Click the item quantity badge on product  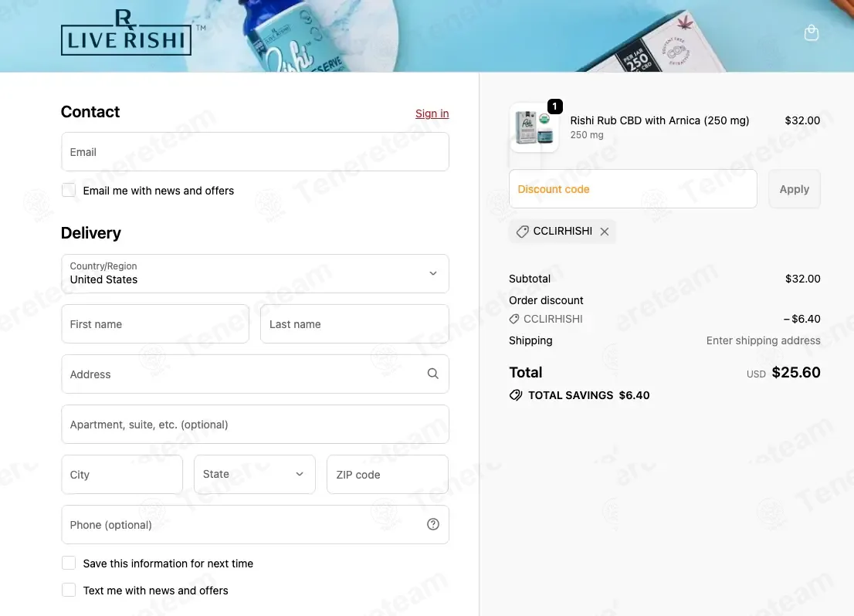coord(554,107)
